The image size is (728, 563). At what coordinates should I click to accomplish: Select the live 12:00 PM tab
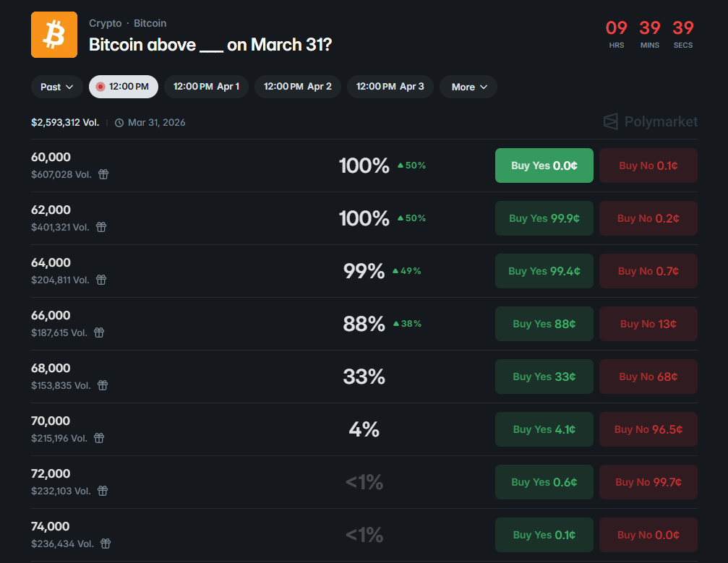(x=124, y=87)
